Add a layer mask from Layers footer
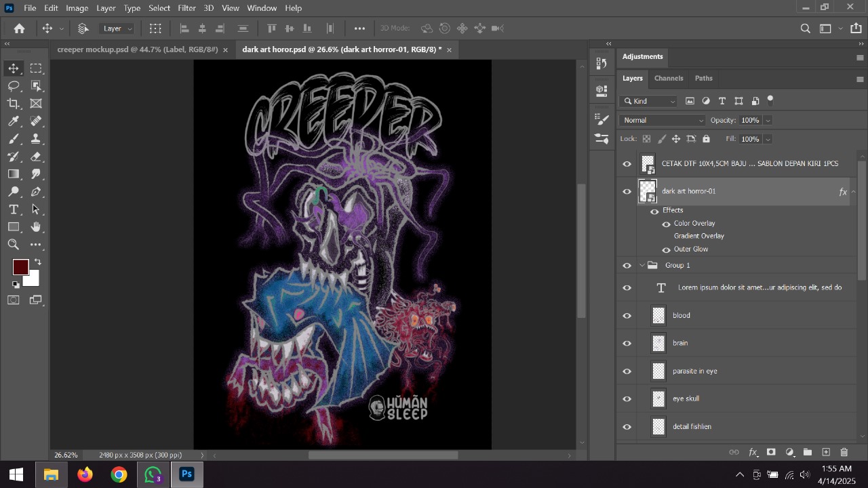868x488 pixels. (x=771, y=452)
